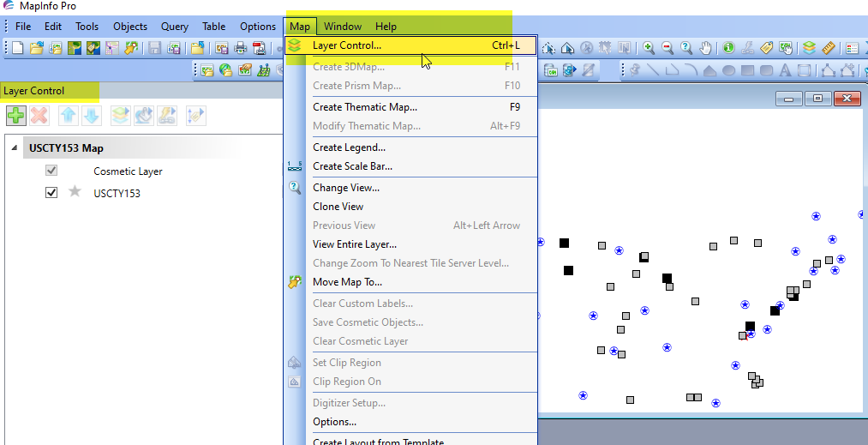The height and width of the screenshot is (445, 868).
Task: Click the Open DBMS Table database icon
Action: [x=552, y=70]
